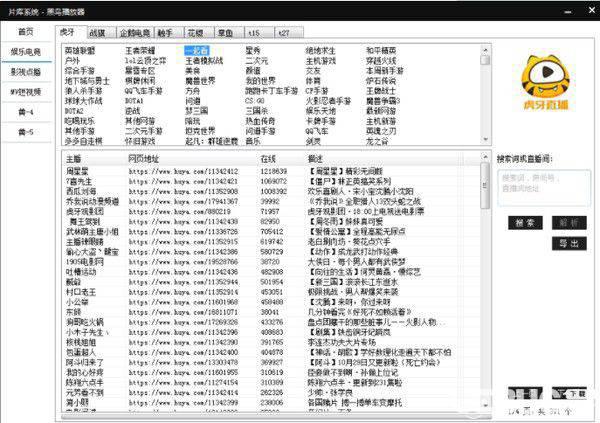Choose the lol云顶之弈 category
The width and height of the screenshot is (600, 423).
[146, 60]
